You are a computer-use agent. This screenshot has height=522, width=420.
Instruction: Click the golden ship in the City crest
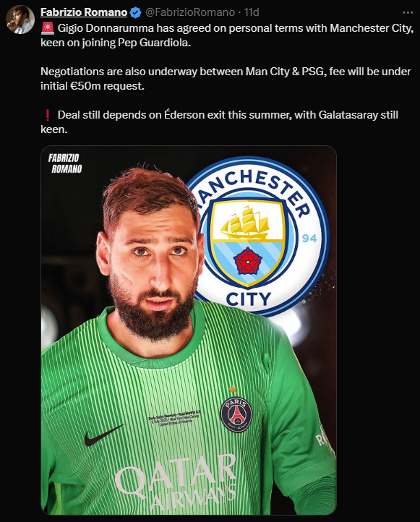(245, 223)
